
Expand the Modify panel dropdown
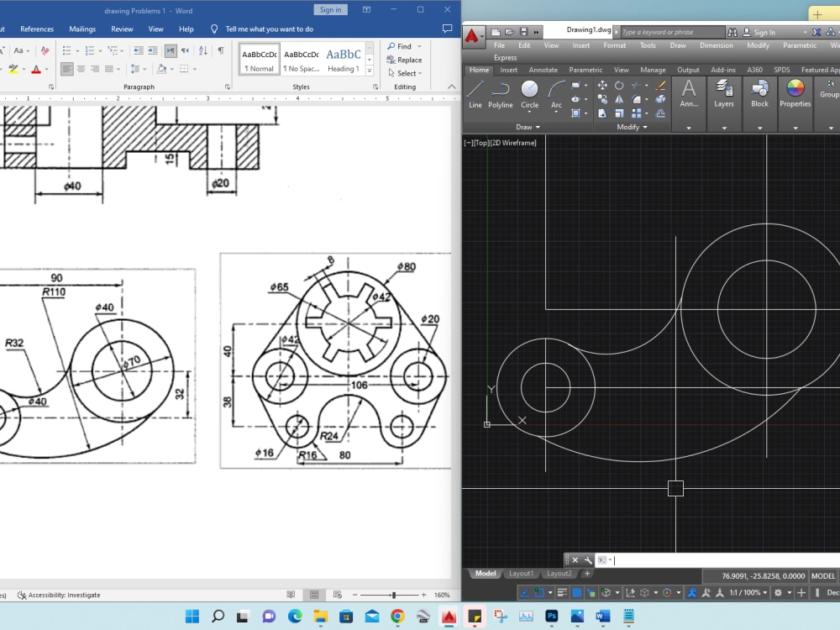(x=632, y=127)
